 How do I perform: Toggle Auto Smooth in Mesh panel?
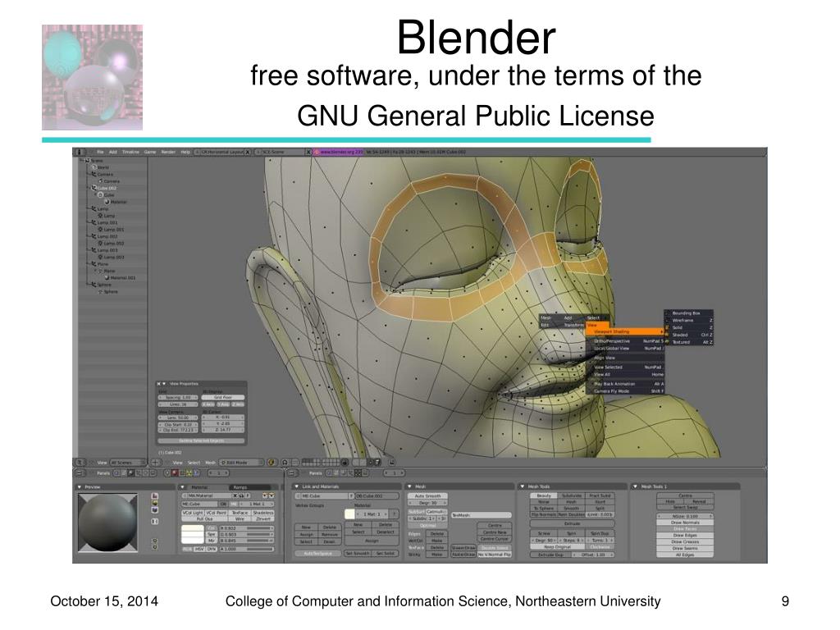click(x=427, y=496)
